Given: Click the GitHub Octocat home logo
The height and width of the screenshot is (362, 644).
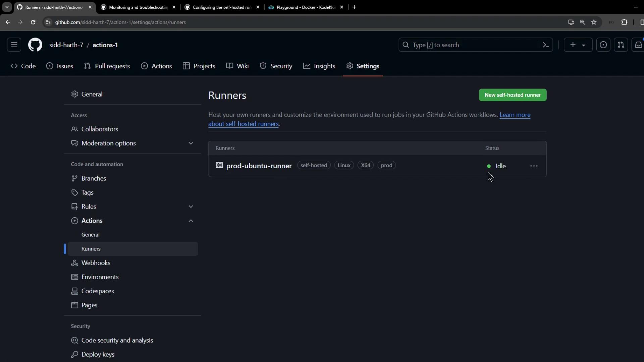Looking at the screenshot, I should tap(35, 45).
